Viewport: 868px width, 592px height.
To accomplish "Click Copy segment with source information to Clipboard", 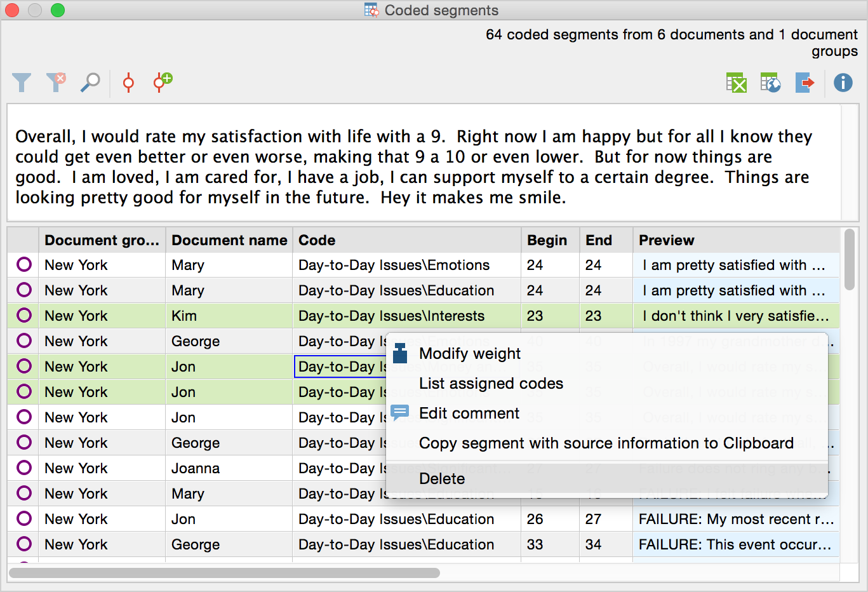I will pos(606,443).
